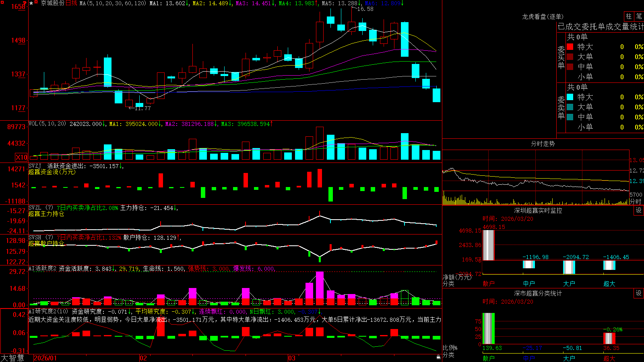Click the 散户 bar labeled 4698.15

click(488, 245)
